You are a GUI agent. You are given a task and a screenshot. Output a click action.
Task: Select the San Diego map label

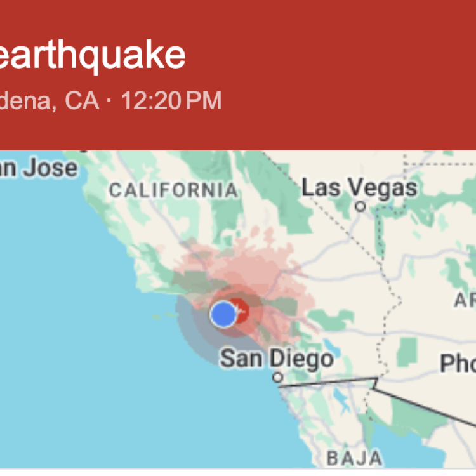click(277, 359)
